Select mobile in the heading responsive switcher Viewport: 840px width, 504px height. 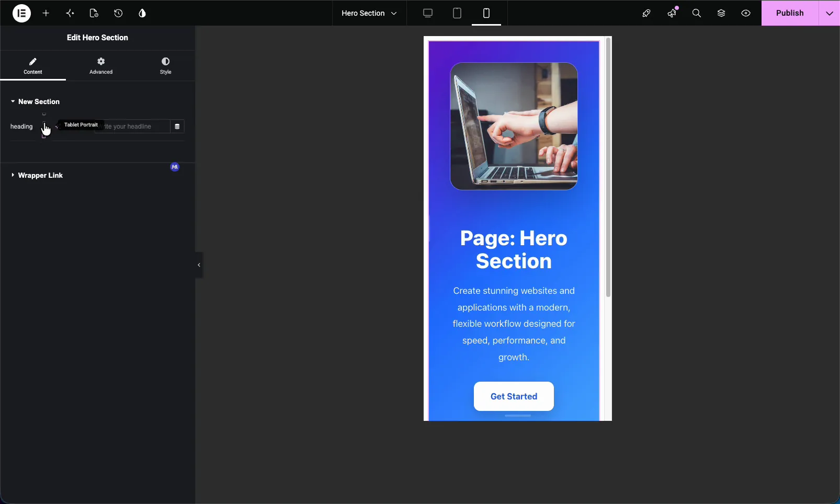coord(44,137)
